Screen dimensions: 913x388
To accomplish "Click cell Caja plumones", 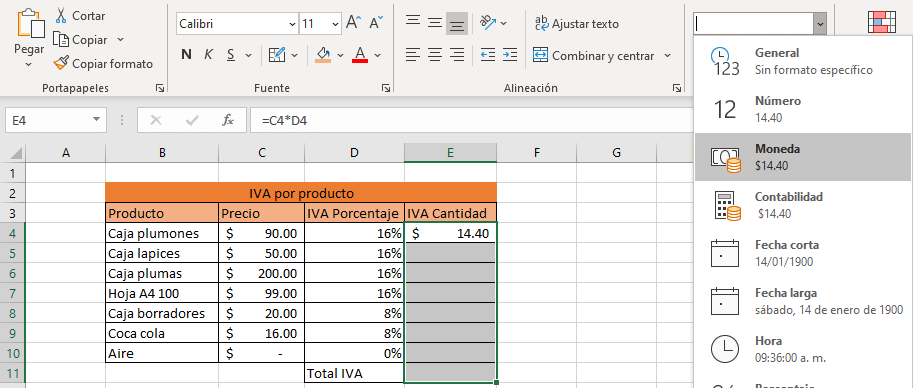I will (162, 234).
